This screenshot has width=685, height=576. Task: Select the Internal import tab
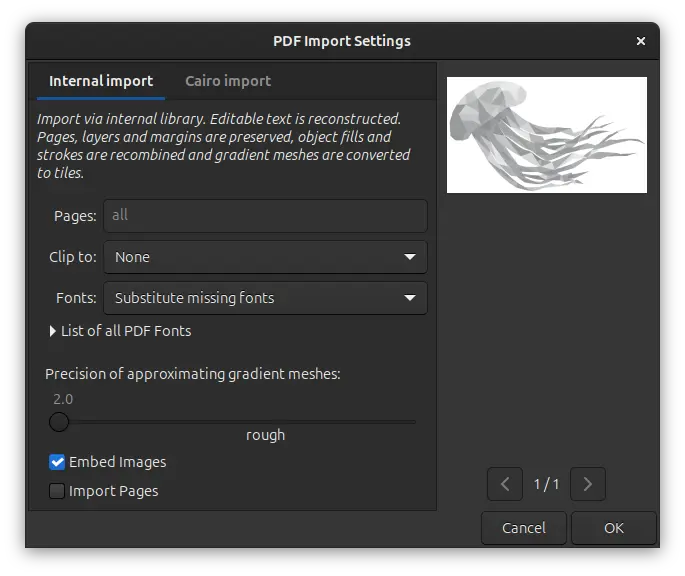[x=101, y=81]
